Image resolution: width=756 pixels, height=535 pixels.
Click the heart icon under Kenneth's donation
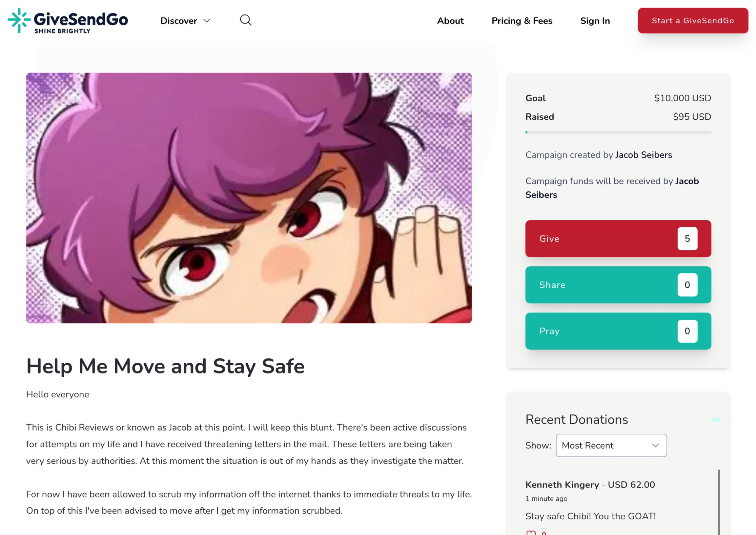click(x=531, y=532)
